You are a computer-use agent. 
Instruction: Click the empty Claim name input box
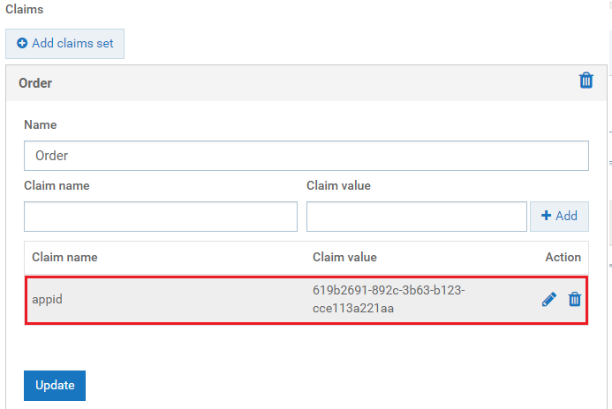click(x=160, y=216)
